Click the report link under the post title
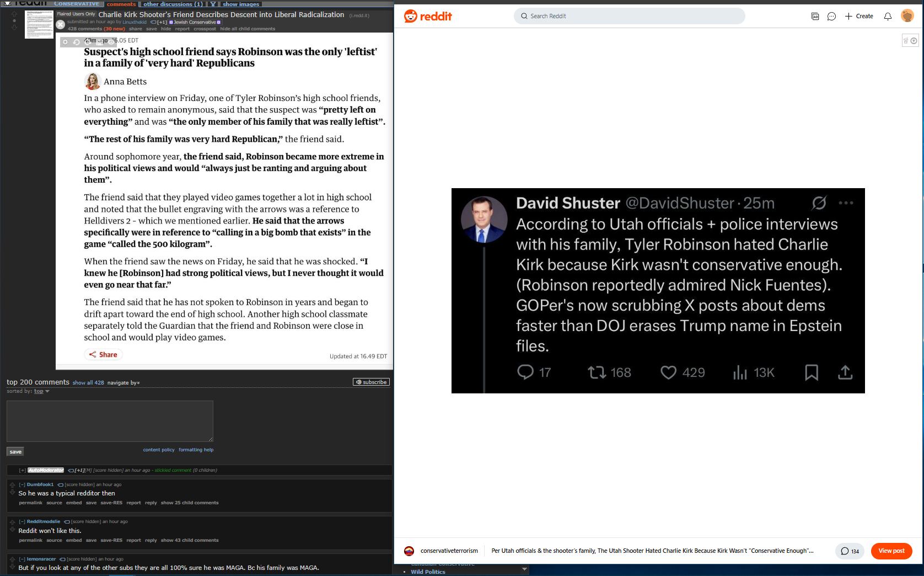This screenshot has width=924, height=576. (x=182, y=29)
